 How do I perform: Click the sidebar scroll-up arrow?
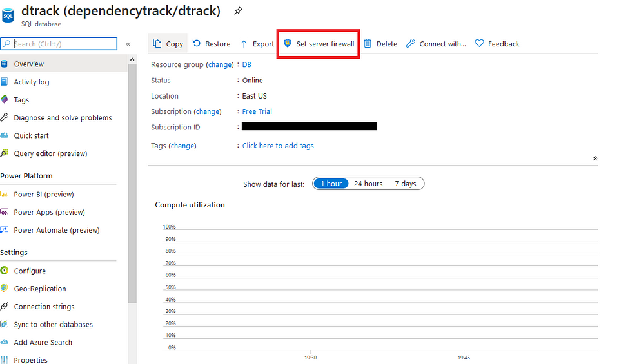(x=132, y=59)
